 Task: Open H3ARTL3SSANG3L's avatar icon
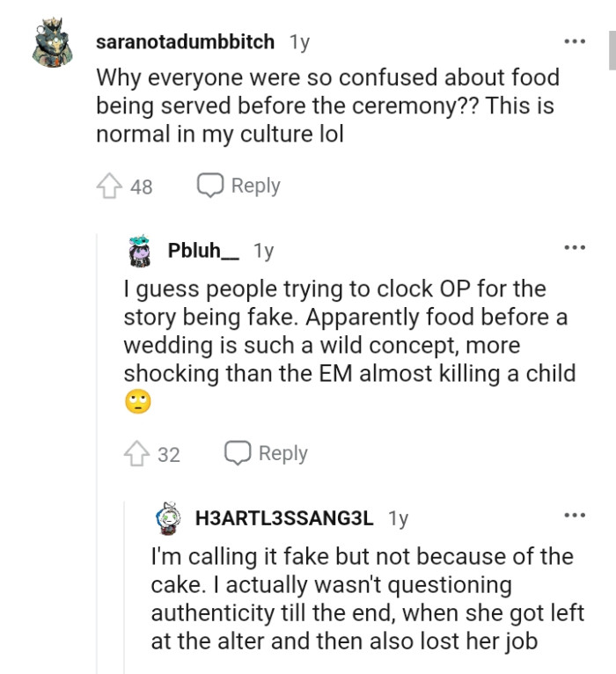[x=168, y=518]
